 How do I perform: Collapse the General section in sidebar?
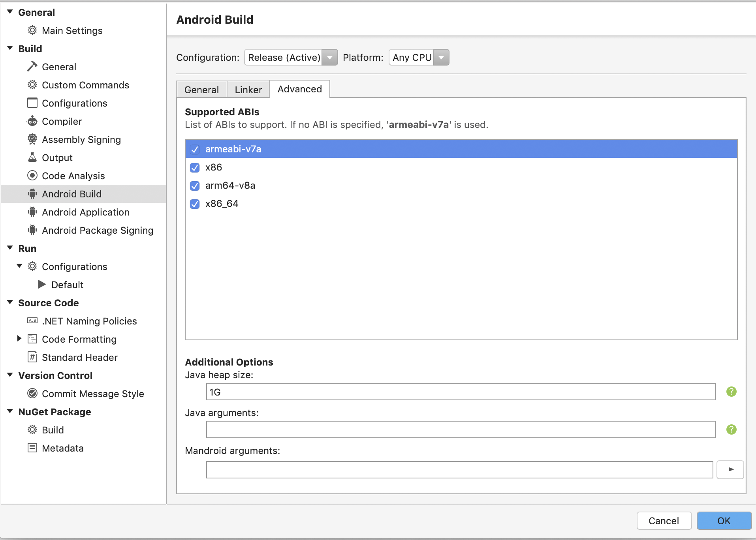[x=10, y=12]
